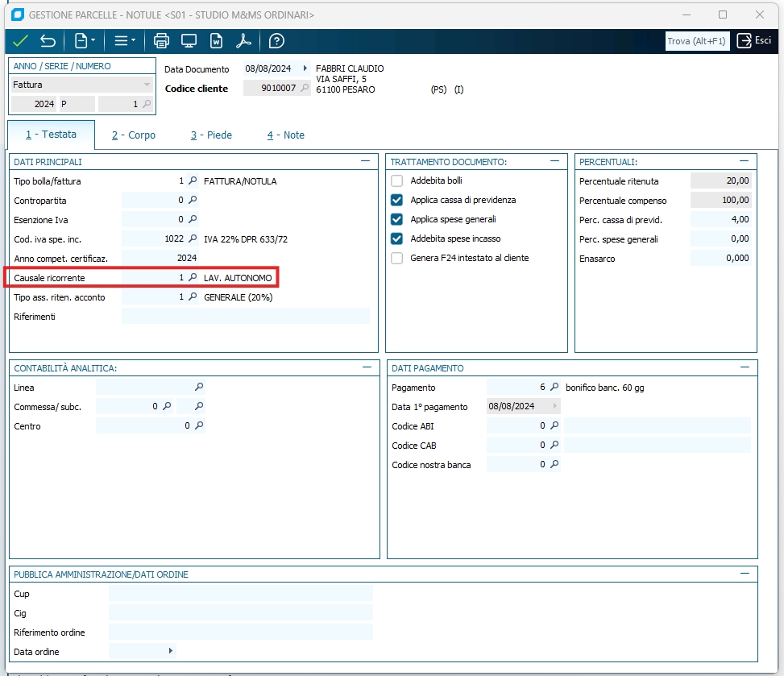Enable Addebita bolli checkbox
This screenshot has width=784, height=676.
pyautogui.click(x=396, y=180)
